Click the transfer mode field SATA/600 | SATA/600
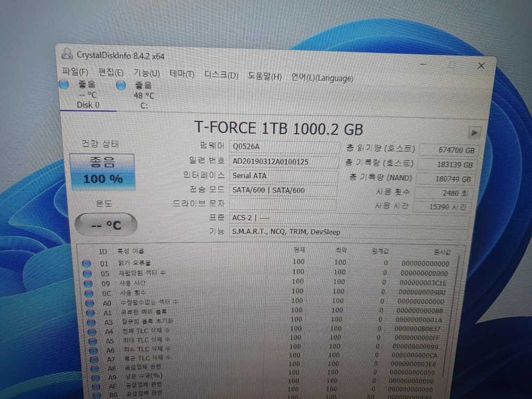 click(283, 190)
